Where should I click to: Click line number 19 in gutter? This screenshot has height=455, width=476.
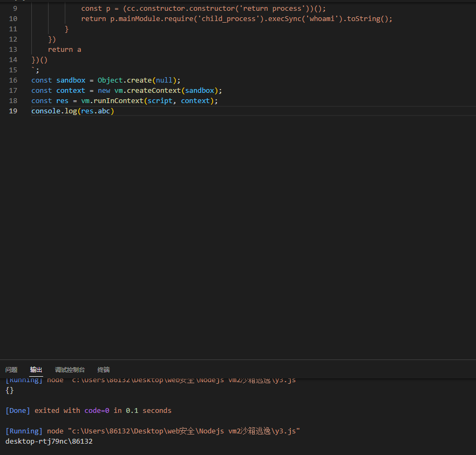pyautogui.click(x=13, y=111)
